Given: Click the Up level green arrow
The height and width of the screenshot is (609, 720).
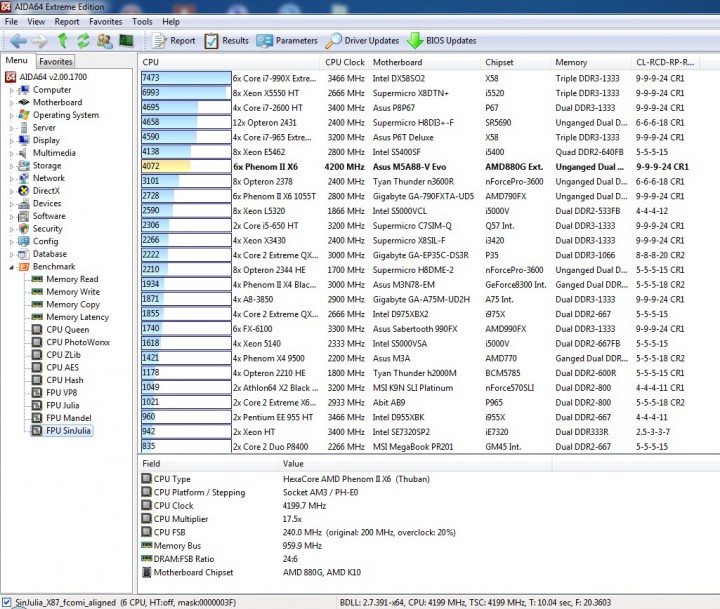Looking at the screenshot, I should tap(62, 41).
